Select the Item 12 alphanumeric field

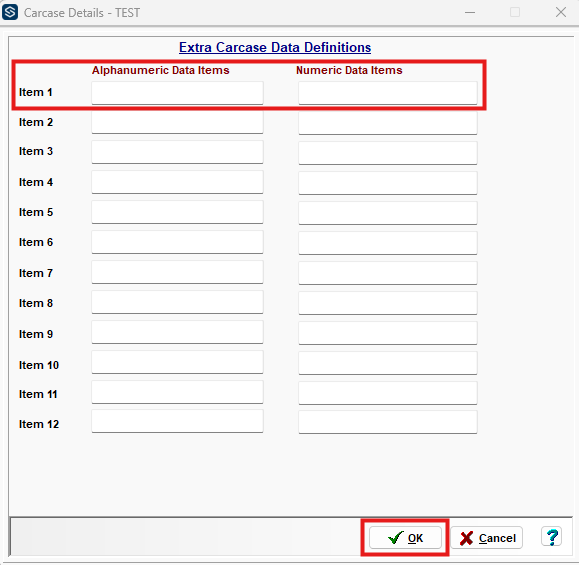tap(177, 421)
